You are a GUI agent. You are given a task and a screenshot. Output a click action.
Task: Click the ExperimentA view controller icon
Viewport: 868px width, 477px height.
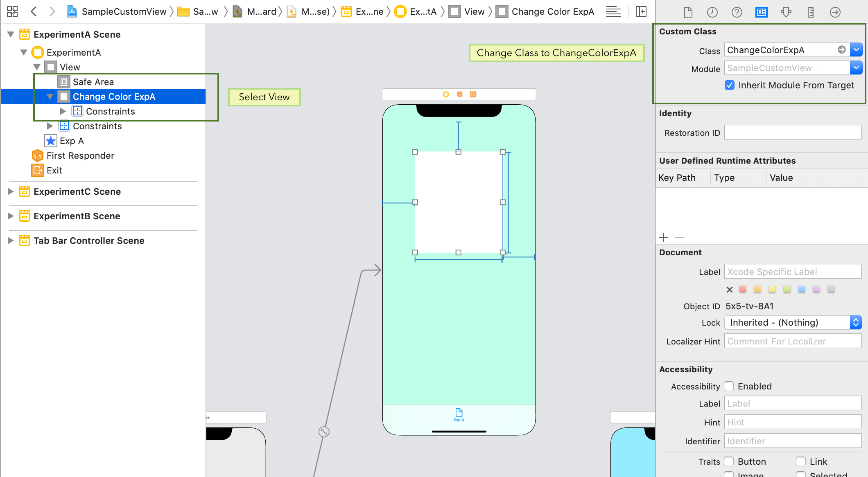click(37, 52)
